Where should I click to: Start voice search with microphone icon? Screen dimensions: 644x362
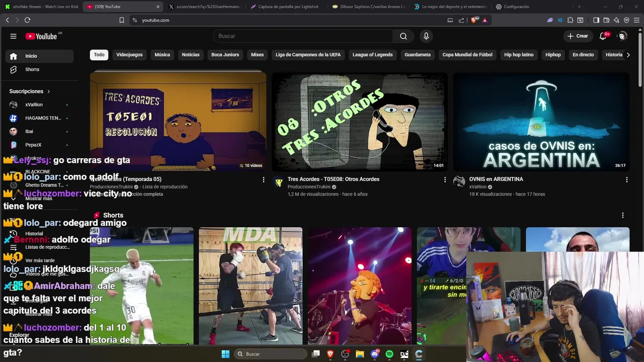pyautogui.click(x=426, y=36)
